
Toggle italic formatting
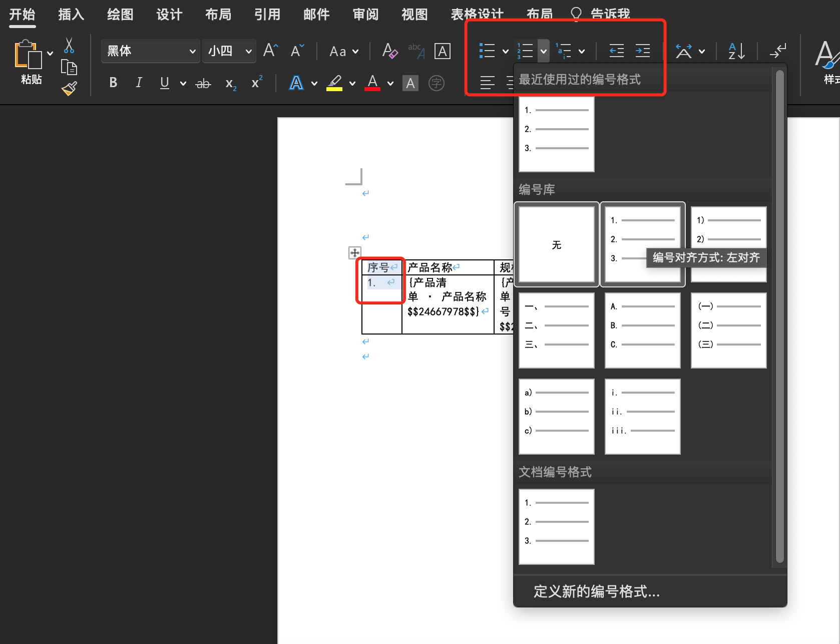139,83
